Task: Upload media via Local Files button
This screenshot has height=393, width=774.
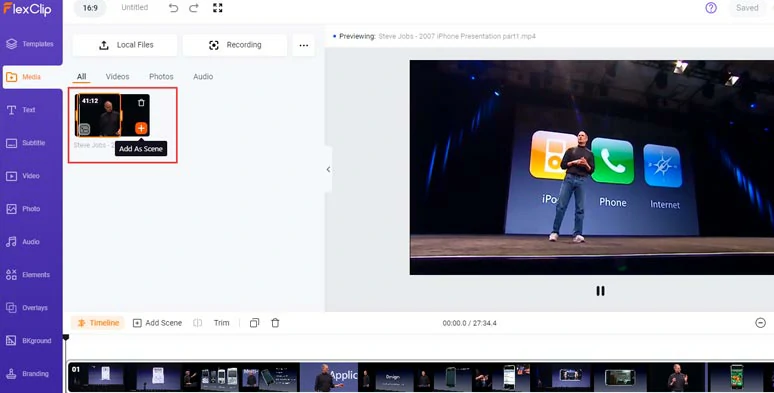Action: pyautogui.click(x=125, y=45)
